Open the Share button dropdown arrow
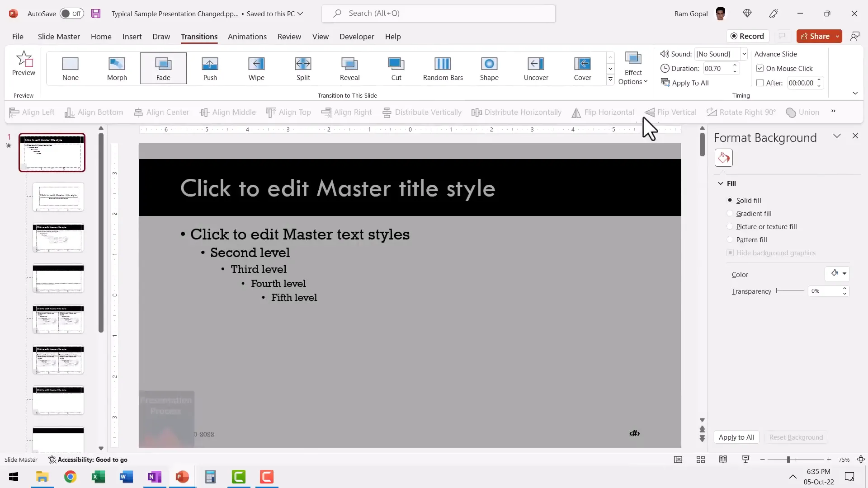Screen dimensions: 868x488 tap(838, 36)
